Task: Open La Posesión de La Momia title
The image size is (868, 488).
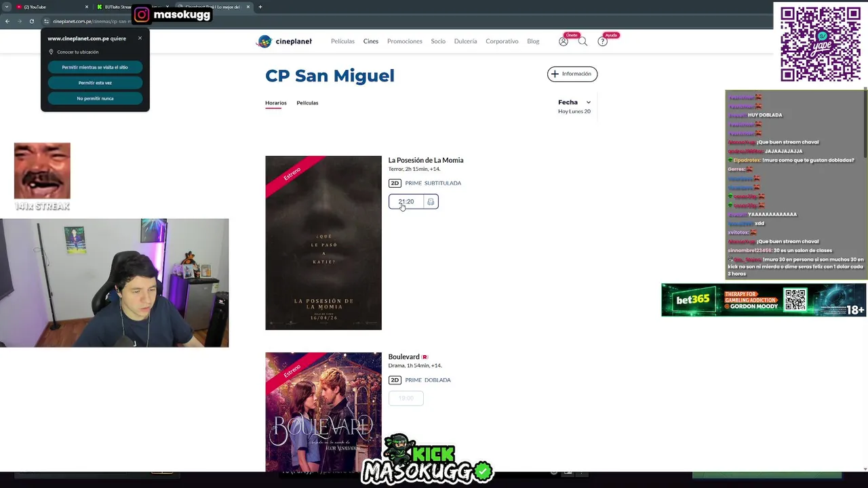Action: click(x=426, y=161)
